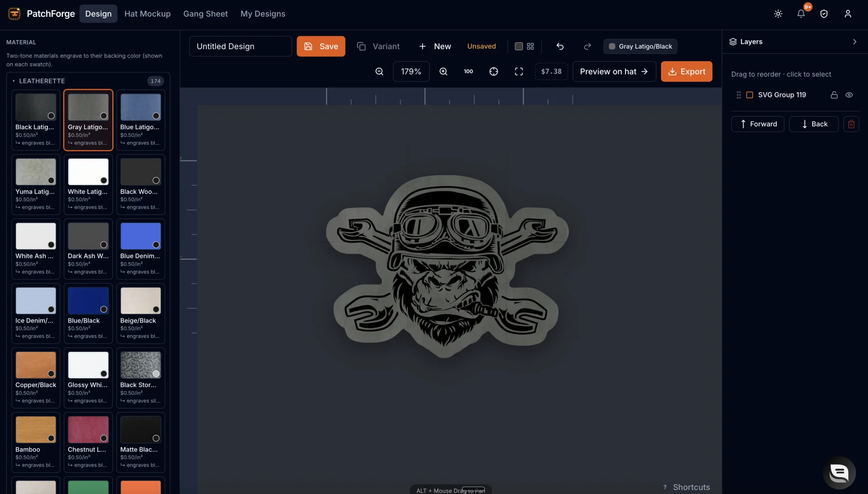
Task: Send layer Back
Action: click(x=814, y=124)
